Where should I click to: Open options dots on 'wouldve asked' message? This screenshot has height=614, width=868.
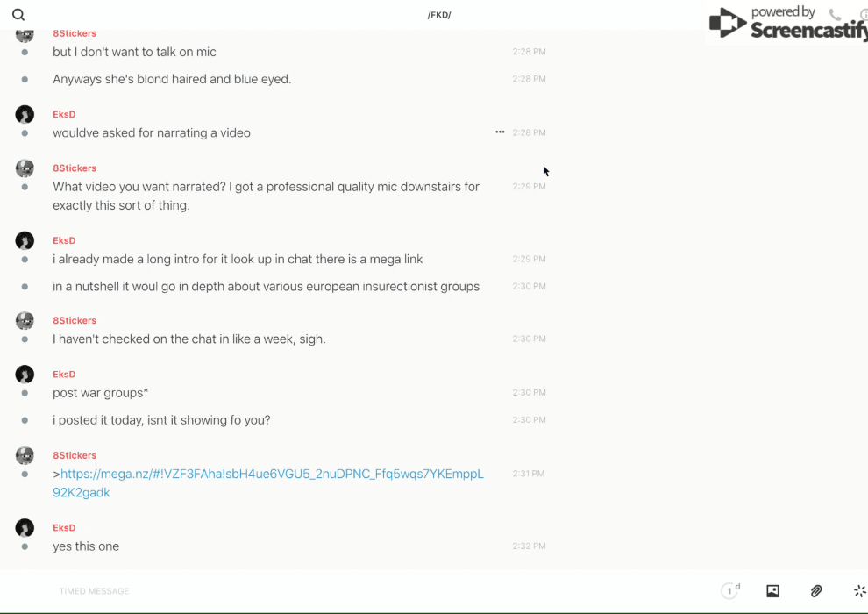(500, 132)
